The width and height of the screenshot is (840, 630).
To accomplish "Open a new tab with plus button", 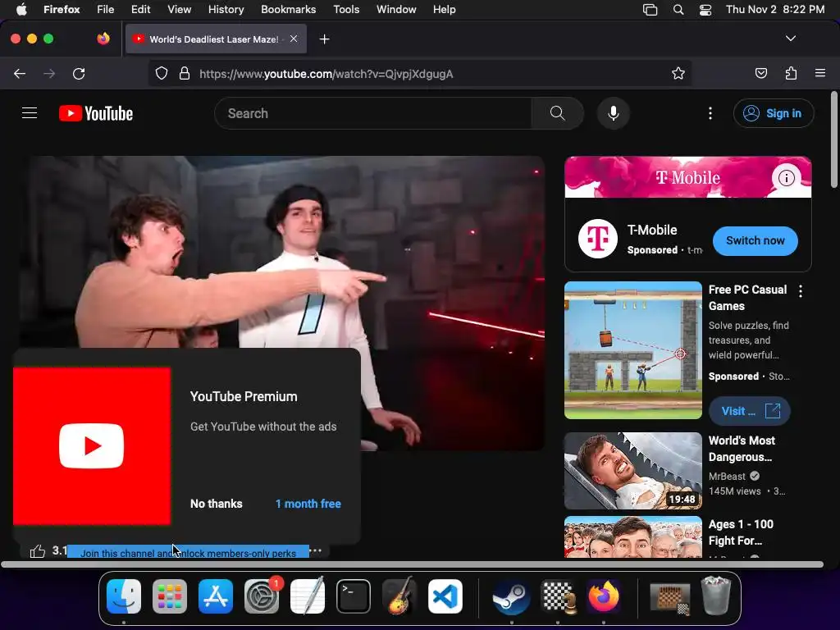I will [x=324, y=39].
